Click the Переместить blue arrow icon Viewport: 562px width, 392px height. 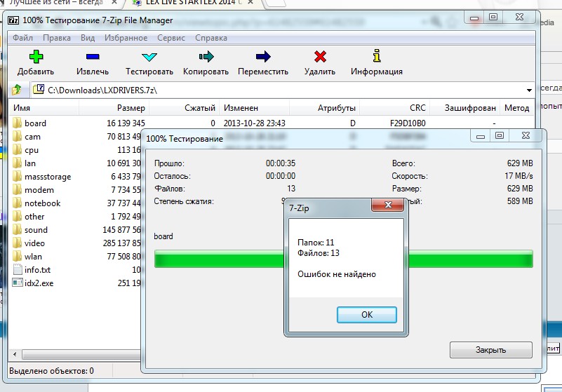click(x=263, y=57)
